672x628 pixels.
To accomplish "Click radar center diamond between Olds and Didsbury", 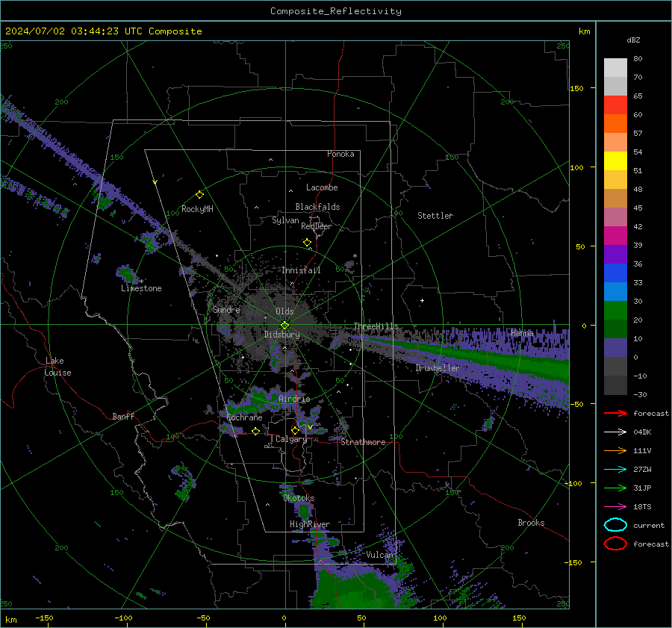I will tap(284, 325).
